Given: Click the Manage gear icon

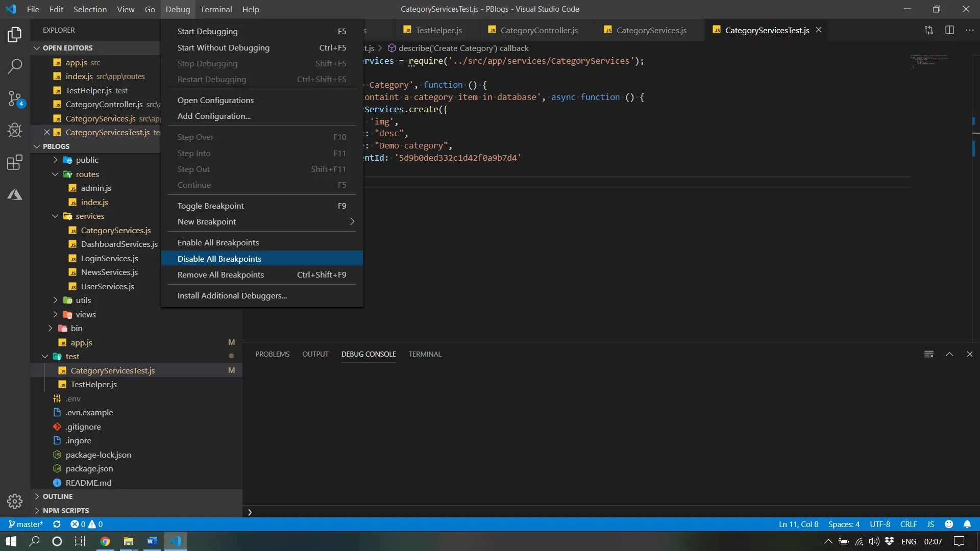Looking at the screenshot, I should [x=15, y=502].
